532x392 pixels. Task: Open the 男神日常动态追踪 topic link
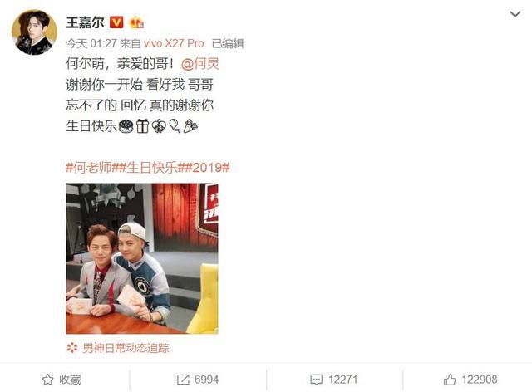126,348
